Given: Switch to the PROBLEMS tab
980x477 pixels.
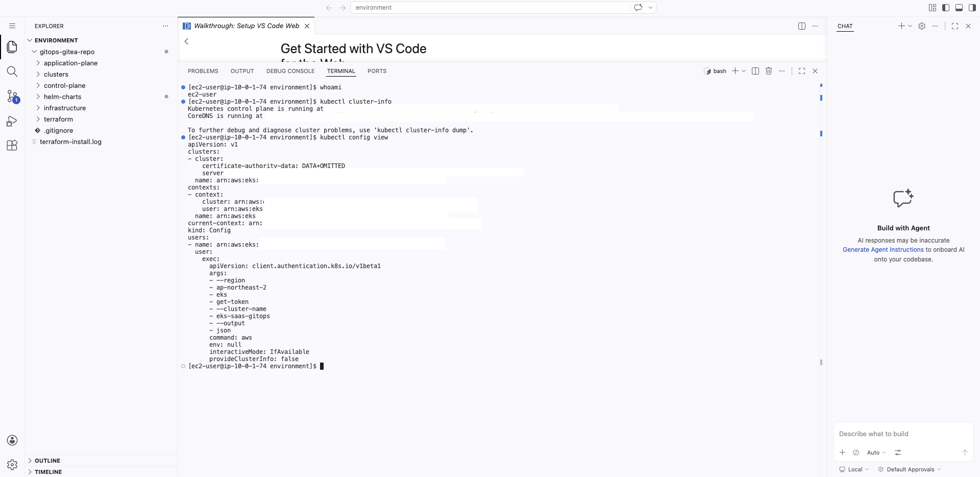Looking at the screenshot, I should (x=203, y=71).
